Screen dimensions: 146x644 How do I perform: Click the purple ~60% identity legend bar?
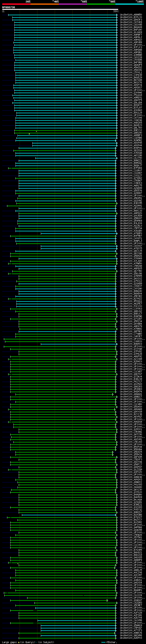(x=73, y=4)
